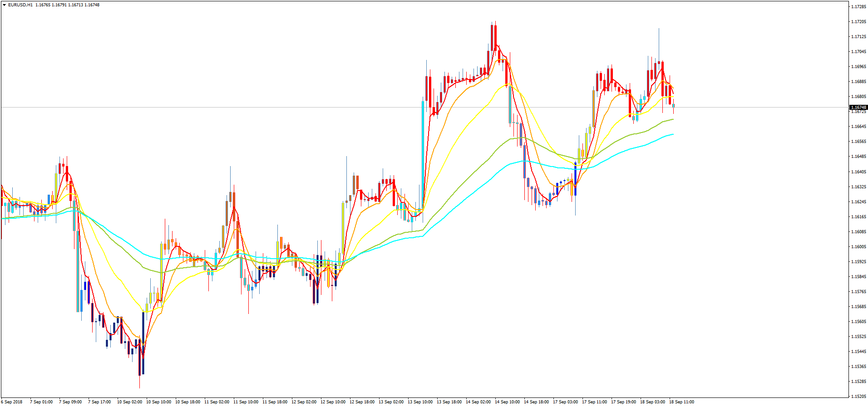Viewport: 868px width, 407px height.
Task: Click the 7 Sep 17:00 time label
Action: (99, 402)
